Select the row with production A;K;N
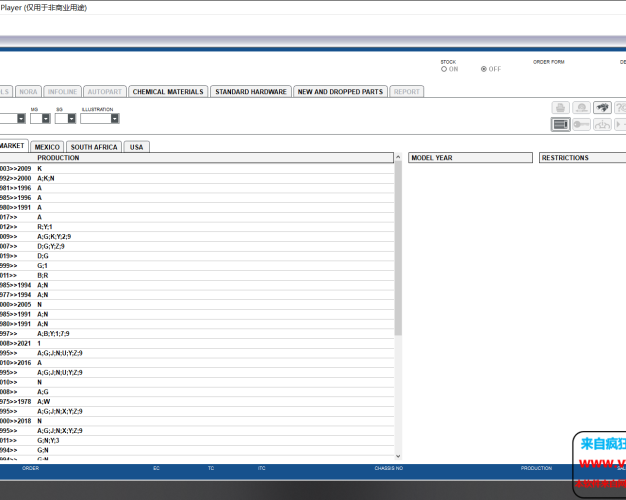The width and height of the screenshot is (626, 500). (x=197, y=178)
